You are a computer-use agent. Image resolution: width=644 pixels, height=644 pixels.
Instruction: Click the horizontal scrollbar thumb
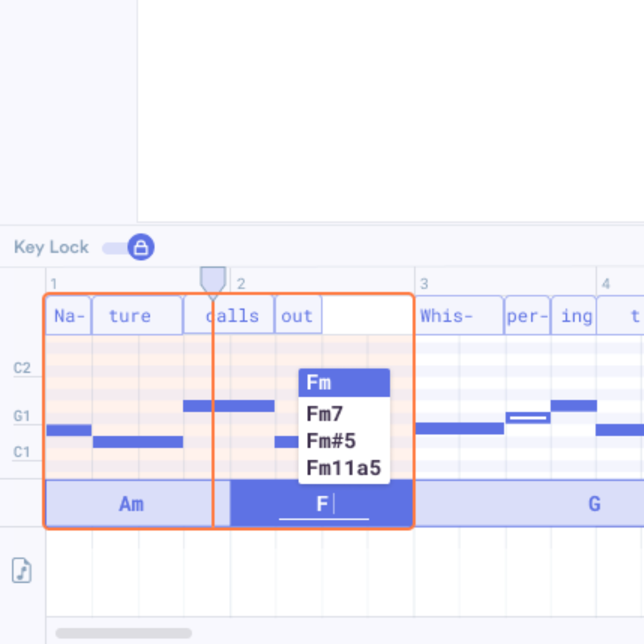124,633
